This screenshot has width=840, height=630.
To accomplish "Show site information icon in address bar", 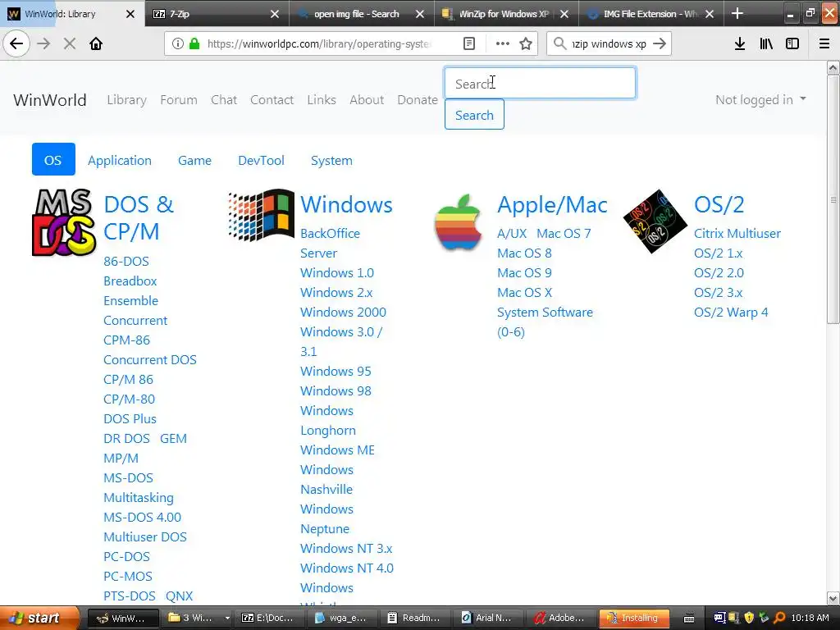I will (178, 43).
